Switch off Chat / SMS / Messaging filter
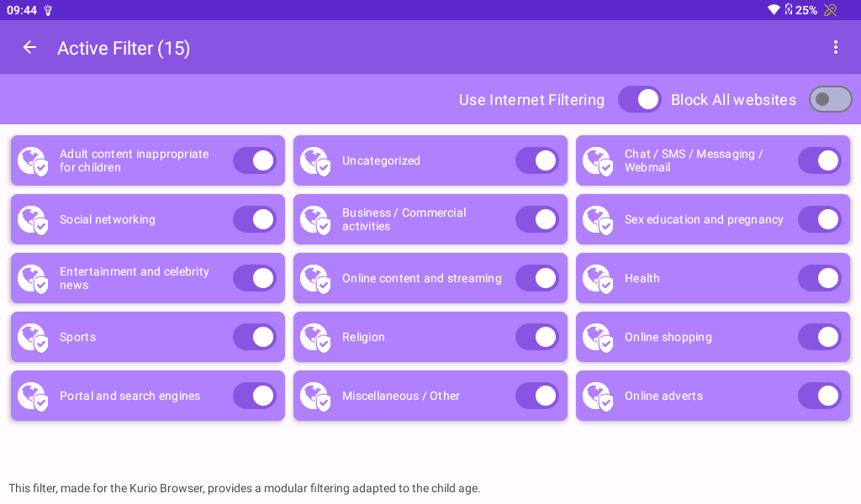This screenshot has width=861, height=504. click(x=819, y=161)
